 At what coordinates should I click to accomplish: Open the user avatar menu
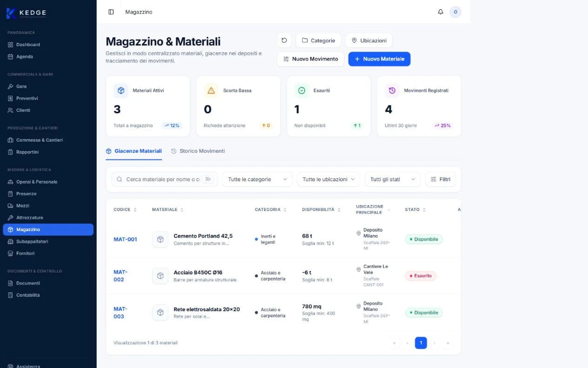tap(455, 12)
